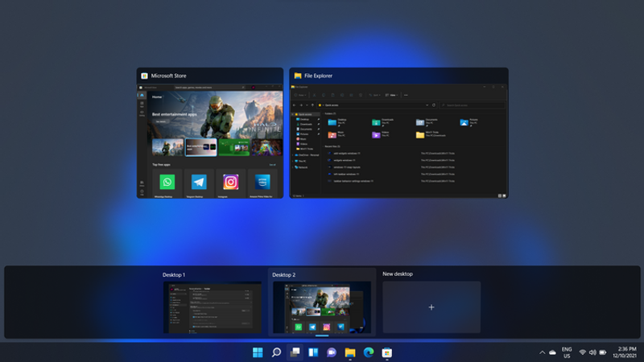Image resolution: width=644 pixels, height=362 pixels.
Task: Click the OneDrive cloud tray icon
Action: tap(552, 352)
